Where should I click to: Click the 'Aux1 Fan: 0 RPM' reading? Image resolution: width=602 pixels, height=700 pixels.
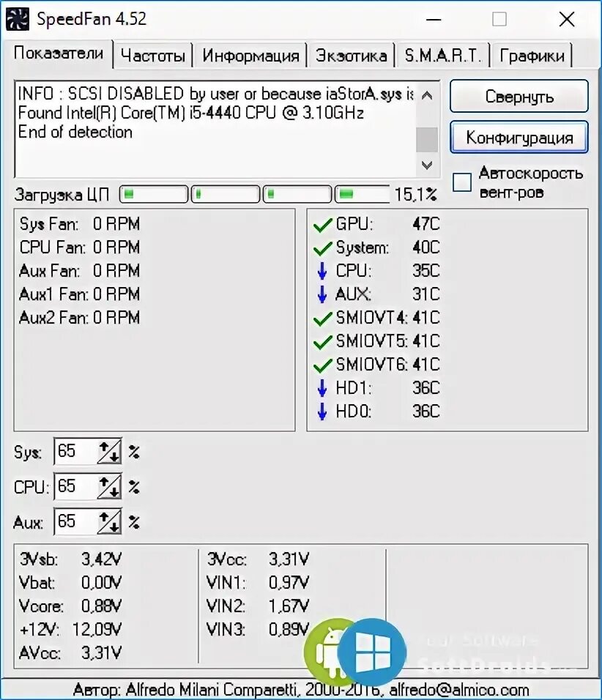click(x=80, y=294)
